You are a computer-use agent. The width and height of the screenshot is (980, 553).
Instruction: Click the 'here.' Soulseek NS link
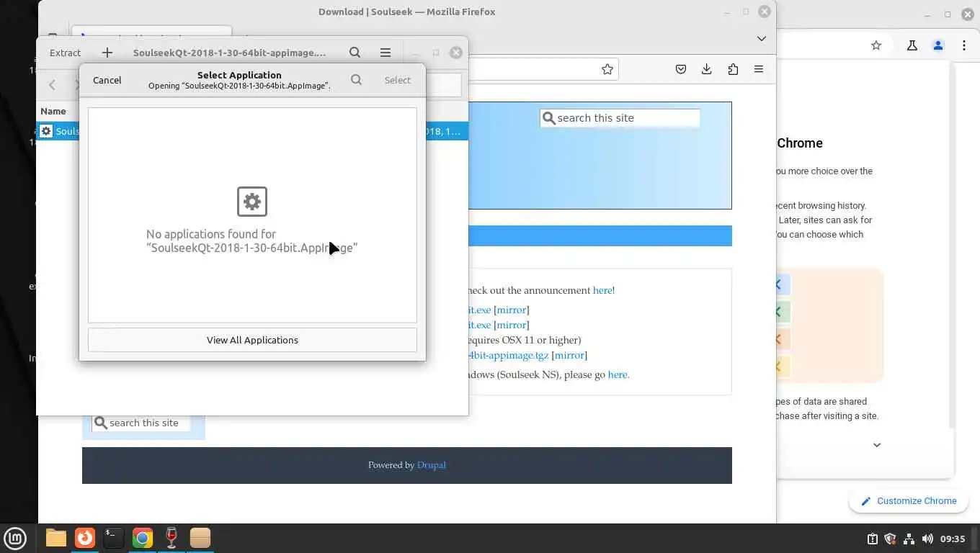[618, 374]
